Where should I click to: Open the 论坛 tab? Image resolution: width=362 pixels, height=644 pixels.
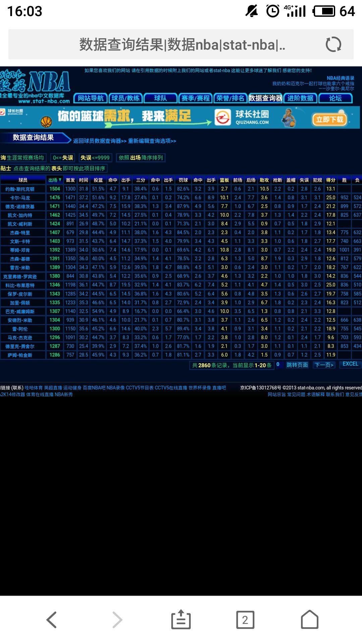click(x=335, y=98)
